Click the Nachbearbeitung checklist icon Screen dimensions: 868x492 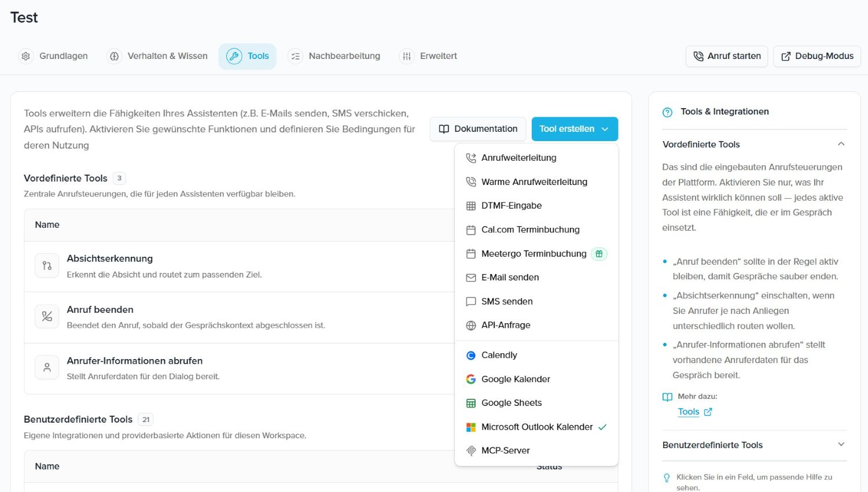[x=295, y=56]
